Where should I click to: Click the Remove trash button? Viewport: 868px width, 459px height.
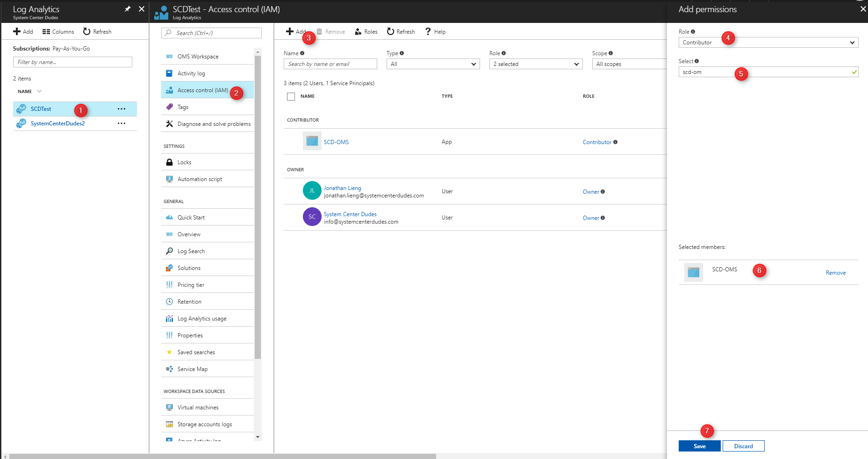[330, 31]
